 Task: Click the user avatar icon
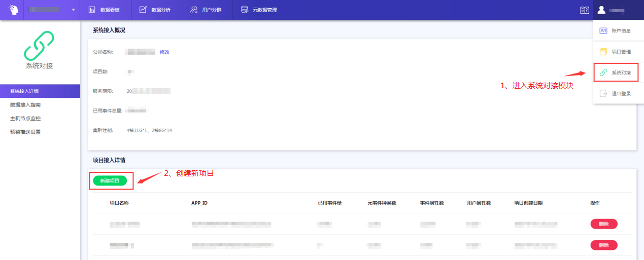602,10
